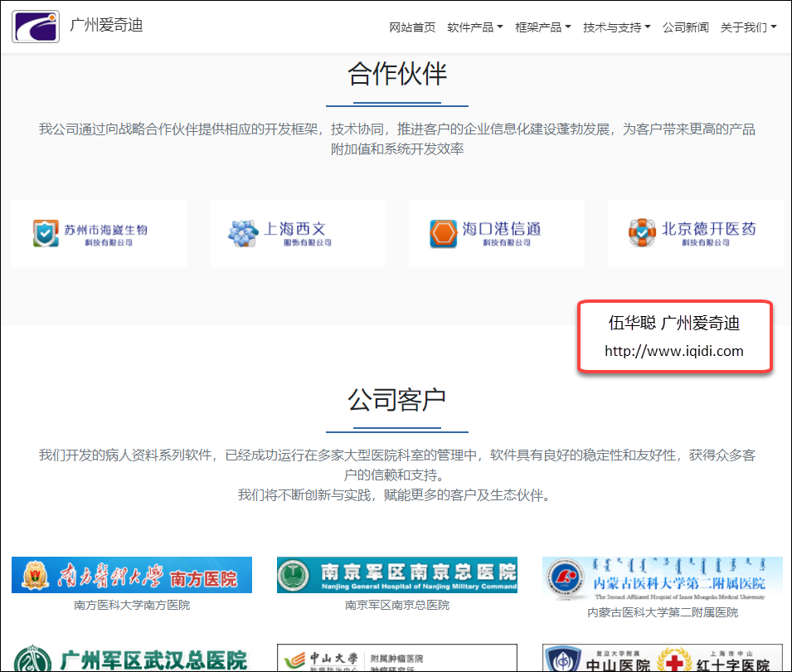Viewport: 792px width, 672px height.
Task: Select the line 我们将不断创新与实践
Action: coord(395,495)
